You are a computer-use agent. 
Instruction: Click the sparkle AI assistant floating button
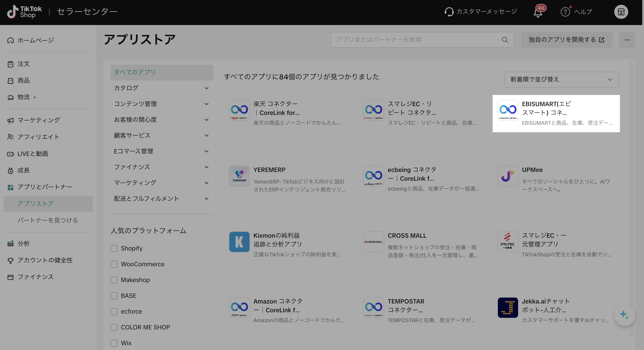pyautogui.click(x=624, y=315)
